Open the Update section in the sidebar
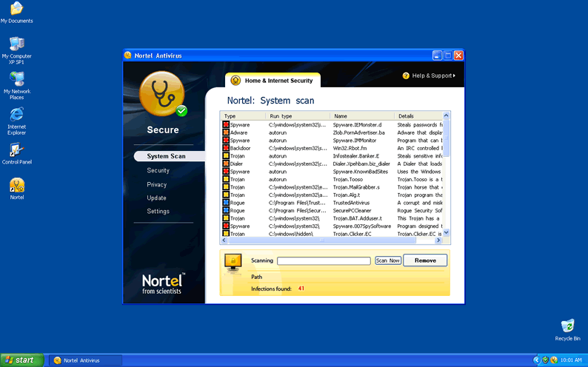 pos(157,198)
